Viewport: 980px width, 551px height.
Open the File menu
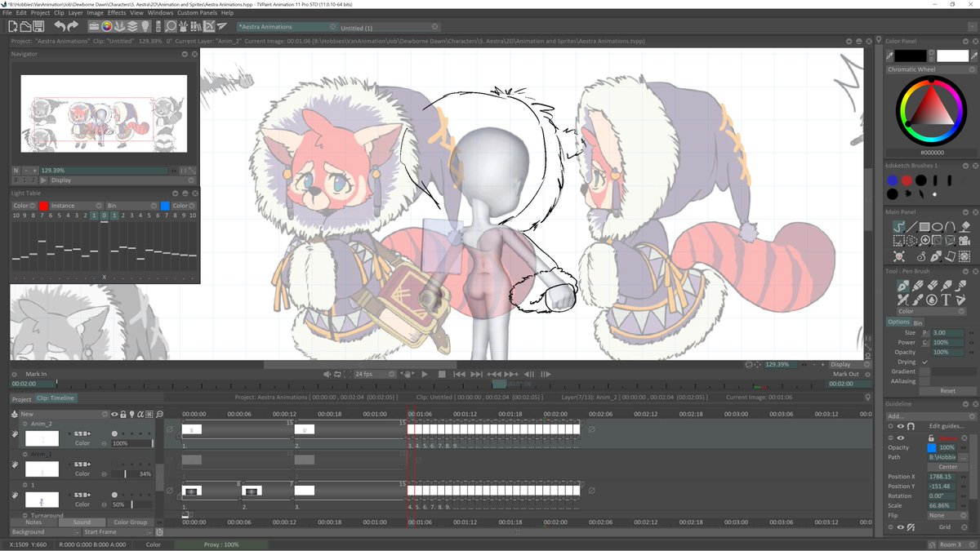click(7, 13)
